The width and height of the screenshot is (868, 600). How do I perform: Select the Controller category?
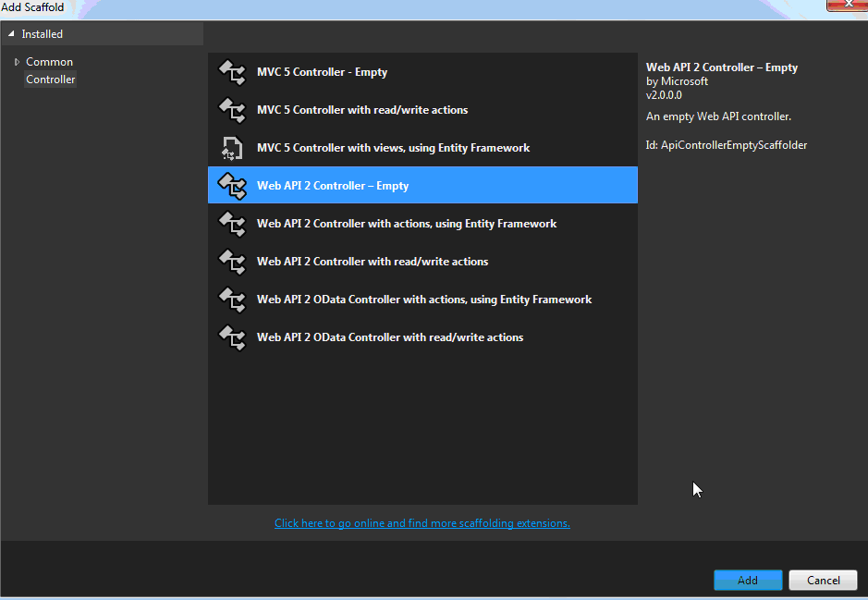pyautogui.click(x=50, y=80)
